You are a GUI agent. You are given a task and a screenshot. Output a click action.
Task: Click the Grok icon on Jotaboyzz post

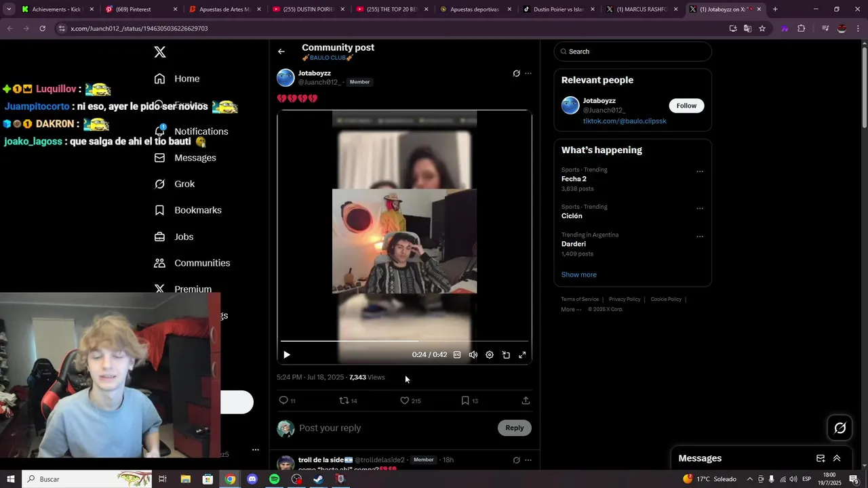point(516,73)
